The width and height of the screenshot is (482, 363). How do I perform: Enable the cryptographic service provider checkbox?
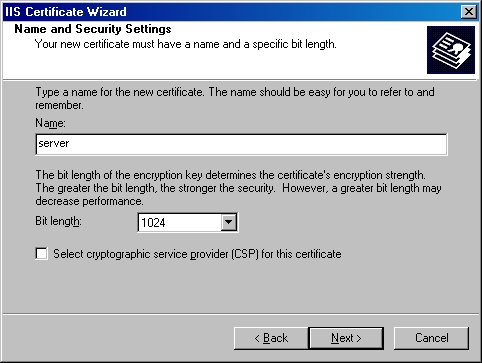tap(42, 254)
